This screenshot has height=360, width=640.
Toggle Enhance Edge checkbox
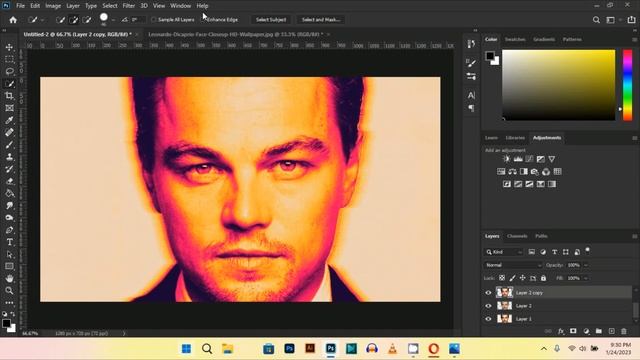click(x=204, y=20)
